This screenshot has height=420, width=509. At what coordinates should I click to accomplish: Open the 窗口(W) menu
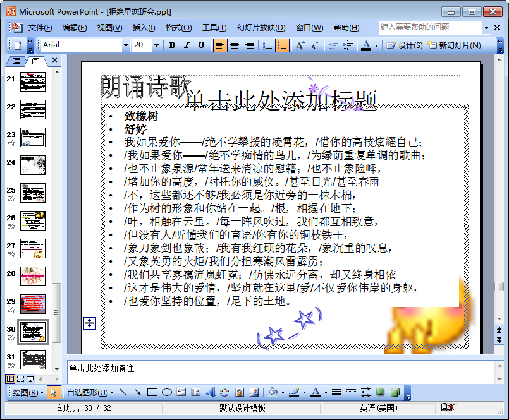click(309, 28)
